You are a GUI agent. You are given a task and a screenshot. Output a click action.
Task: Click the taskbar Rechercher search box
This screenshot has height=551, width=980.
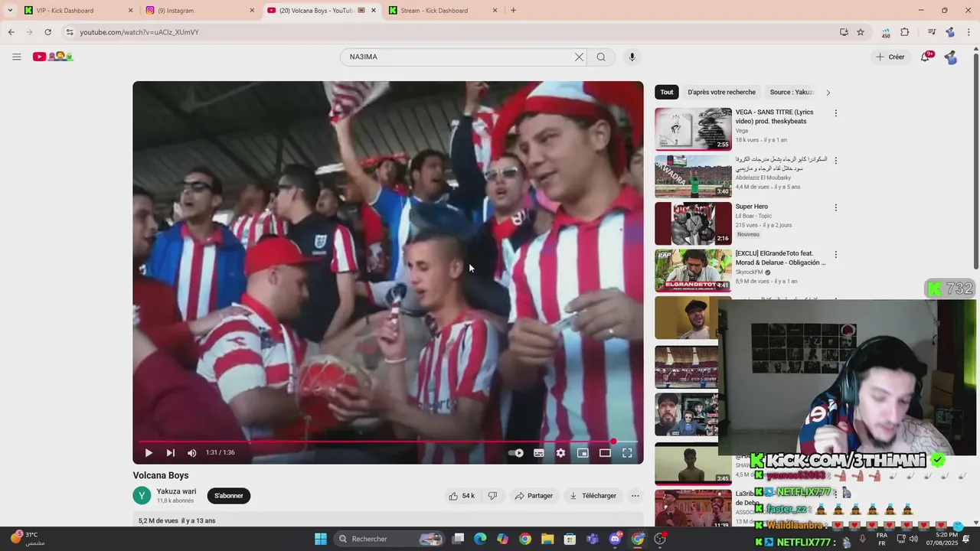[390, 539]
